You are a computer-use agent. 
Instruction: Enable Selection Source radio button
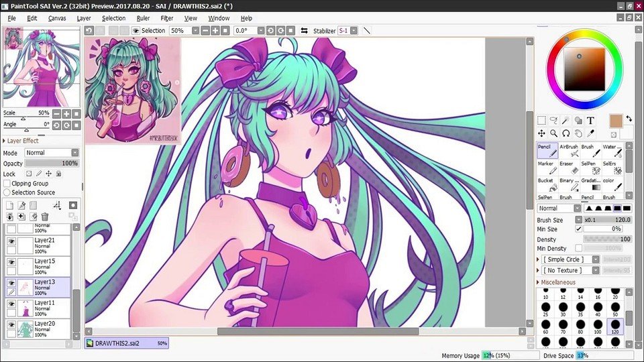pyautogui.click(x=7, y=192)
